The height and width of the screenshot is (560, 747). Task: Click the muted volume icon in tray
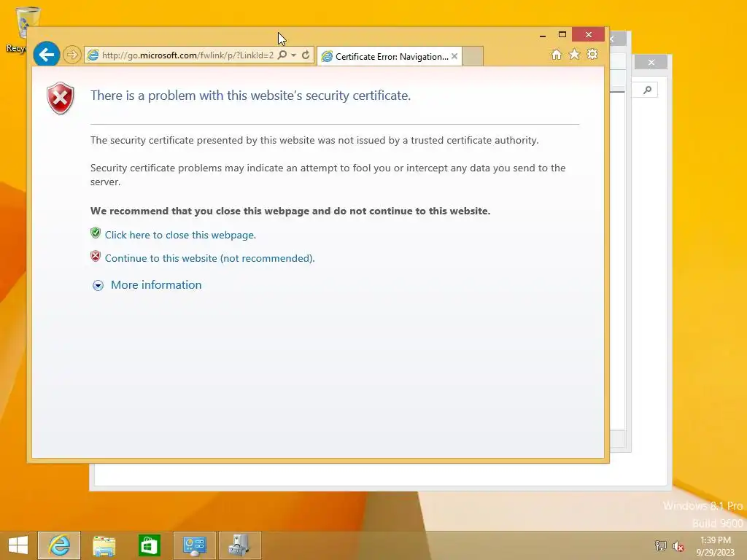tap(678, 545)
